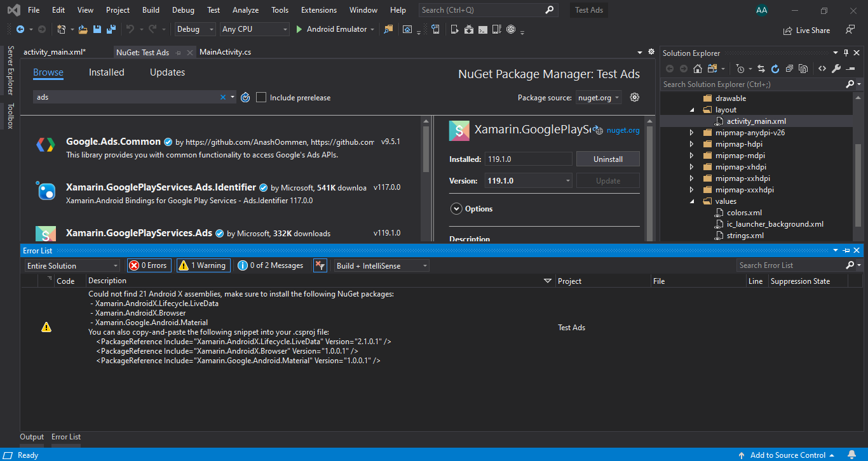Viewport: 868px width, 461px height.
Task: Open the Entire Solution scope dropdown
Action: tap(72, 265)
